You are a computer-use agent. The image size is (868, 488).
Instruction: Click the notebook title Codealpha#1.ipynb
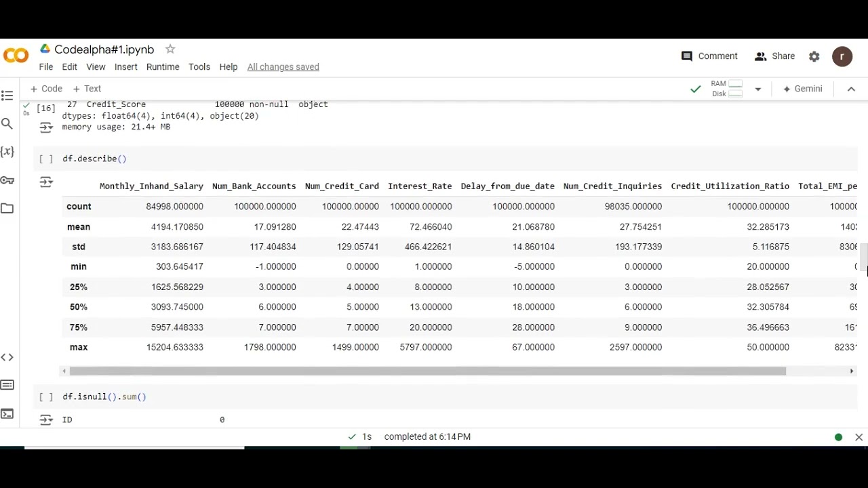tap(104, 49)
